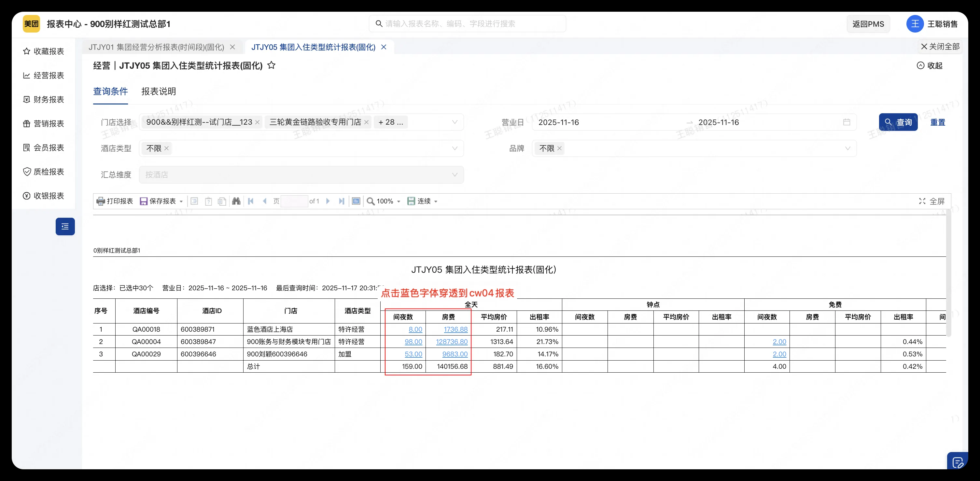The width and height of the screenshot is (980, 481).
Task: Jump to the last page using pagination arrows
Action: [x=342, y=201]
